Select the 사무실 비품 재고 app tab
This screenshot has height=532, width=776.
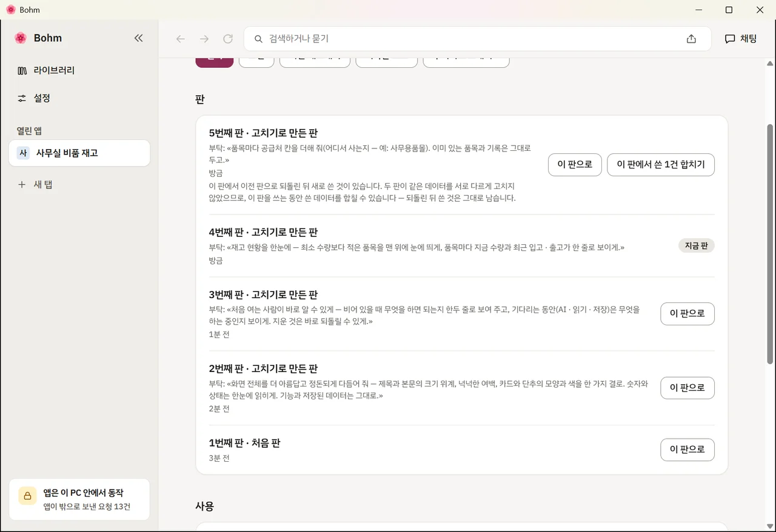79,153
